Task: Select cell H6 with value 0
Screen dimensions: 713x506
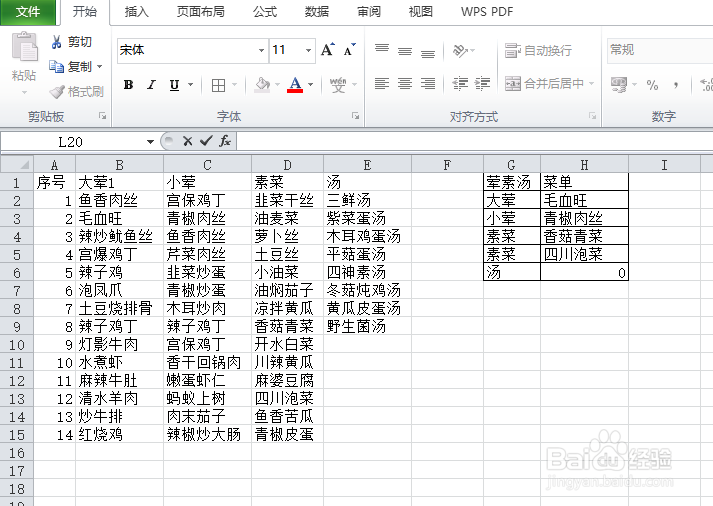Action: pos(584,272)
